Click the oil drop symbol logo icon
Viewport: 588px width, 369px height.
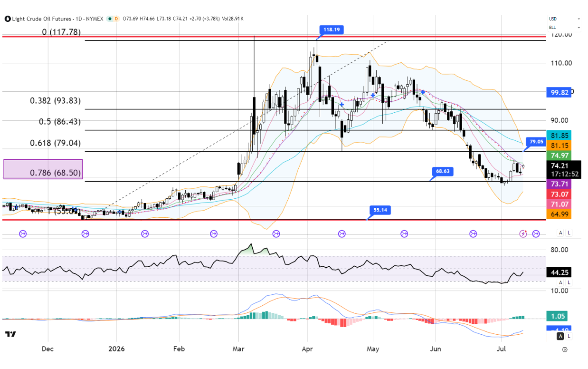tap(8, 19)
